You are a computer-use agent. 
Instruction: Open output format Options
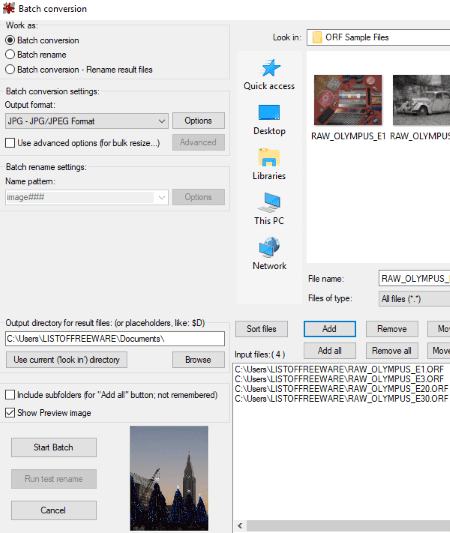(198, 121)
